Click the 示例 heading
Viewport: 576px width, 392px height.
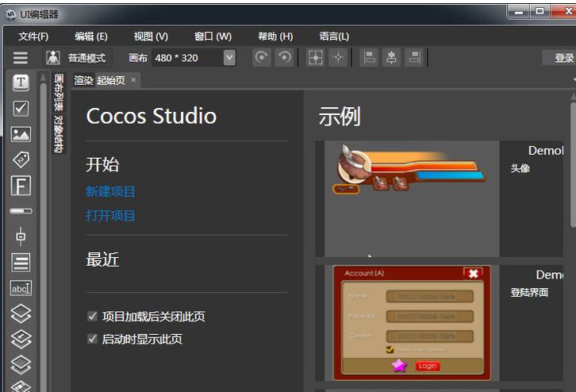pyautogui.click(x=340, y=117)
